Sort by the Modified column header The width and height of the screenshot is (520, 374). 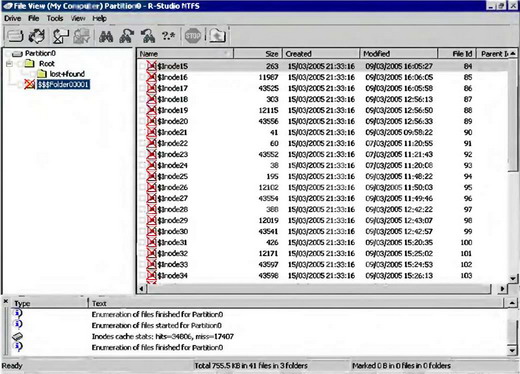tap(399, 54)
